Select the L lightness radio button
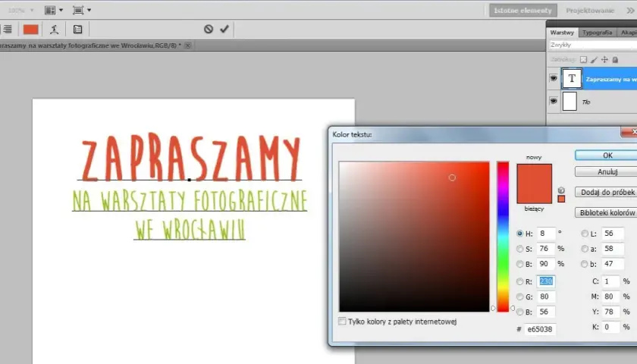This screenshot has width=637, height=364. point(584,234)
